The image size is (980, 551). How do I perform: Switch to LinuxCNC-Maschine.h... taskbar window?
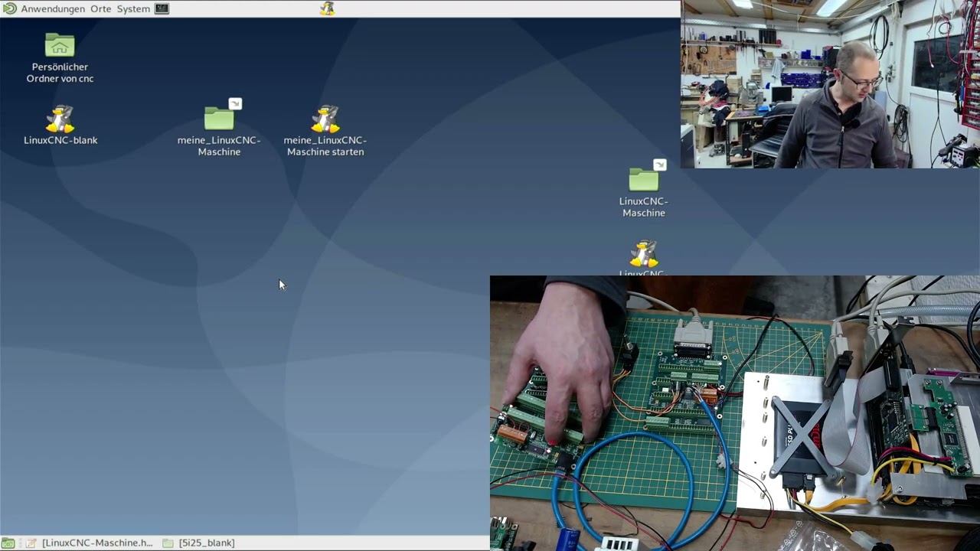[89, 543]
